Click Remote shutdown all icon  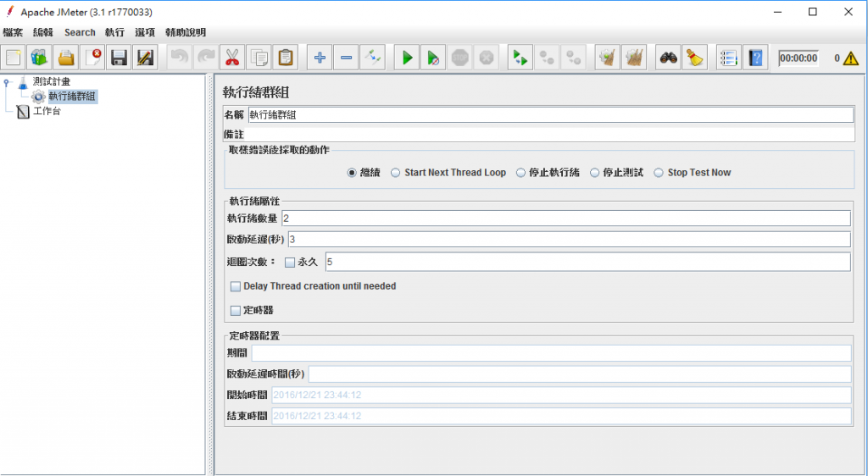point(574,58)
